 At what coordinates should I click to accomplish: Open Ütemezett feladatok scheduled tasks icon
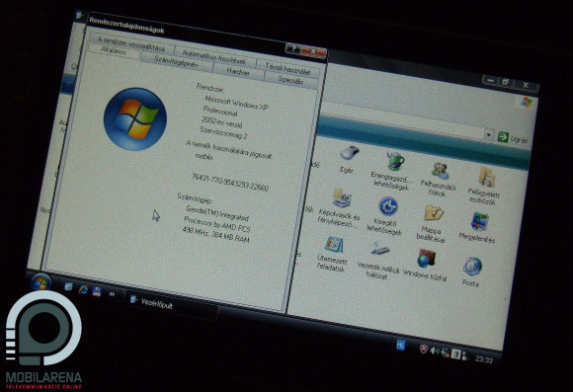334,245
